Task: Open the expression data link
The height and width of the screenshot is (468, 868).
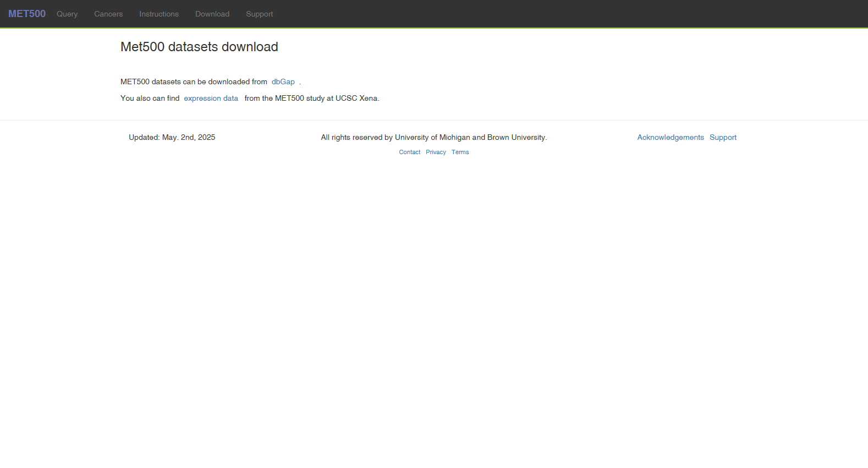Action: tap(211, 98)
